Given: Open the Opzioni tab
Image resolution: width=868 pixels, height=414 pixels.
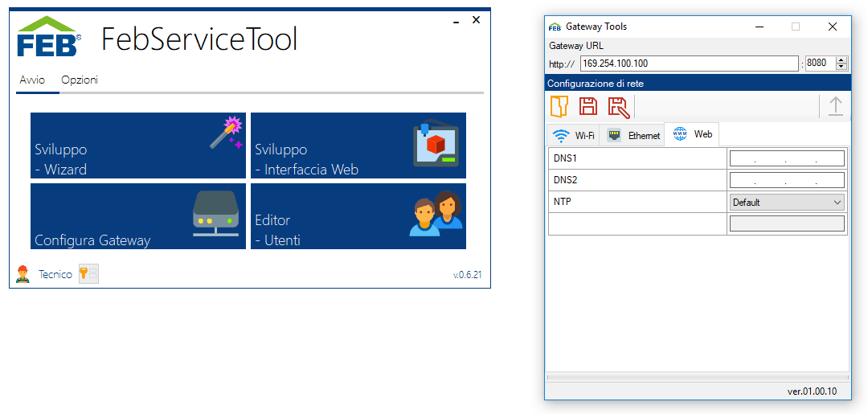Looking at the screenshot, I should (80, 80).
